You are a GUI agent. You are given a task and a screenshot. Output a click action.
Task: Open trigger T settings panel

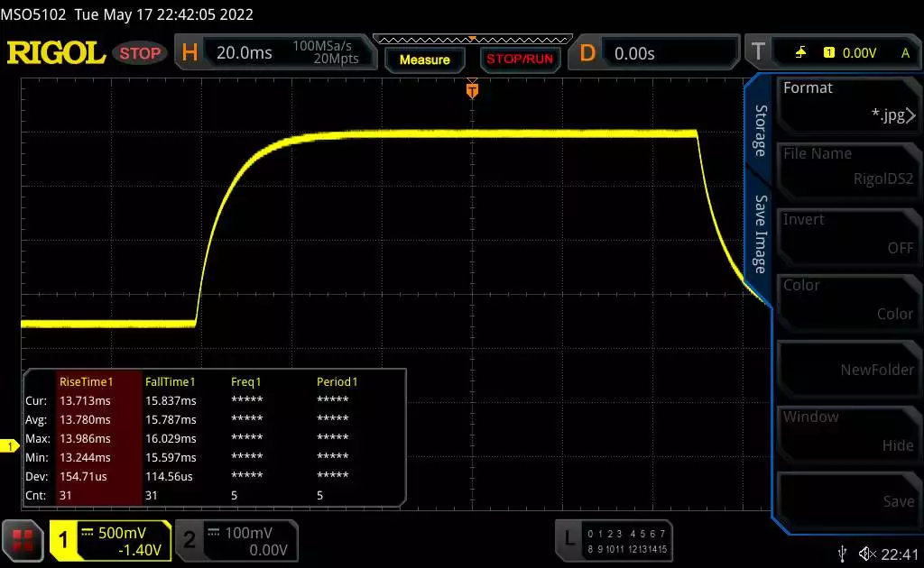(x=833, y=52)
